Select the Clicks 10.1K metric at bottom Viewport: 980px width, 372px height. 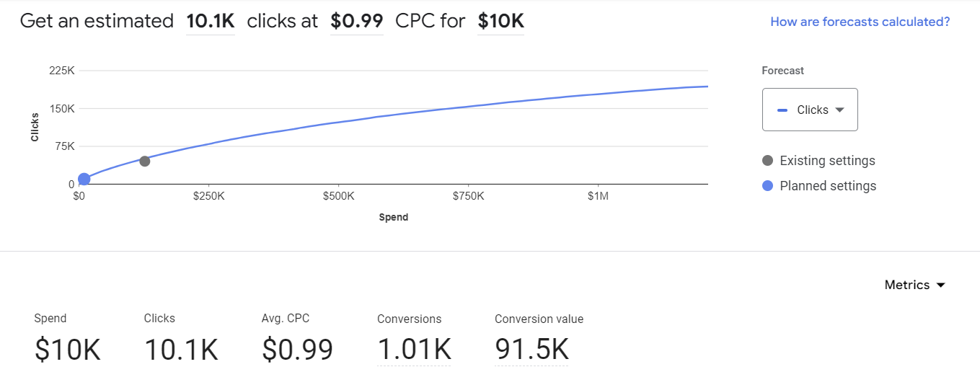[181, 350]
